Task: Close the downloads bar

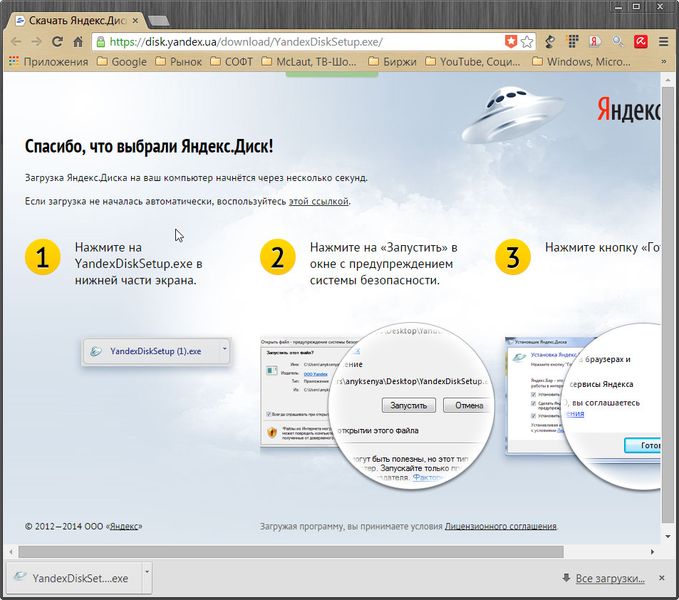Action: pyautogui.click(x=661, y=578)
